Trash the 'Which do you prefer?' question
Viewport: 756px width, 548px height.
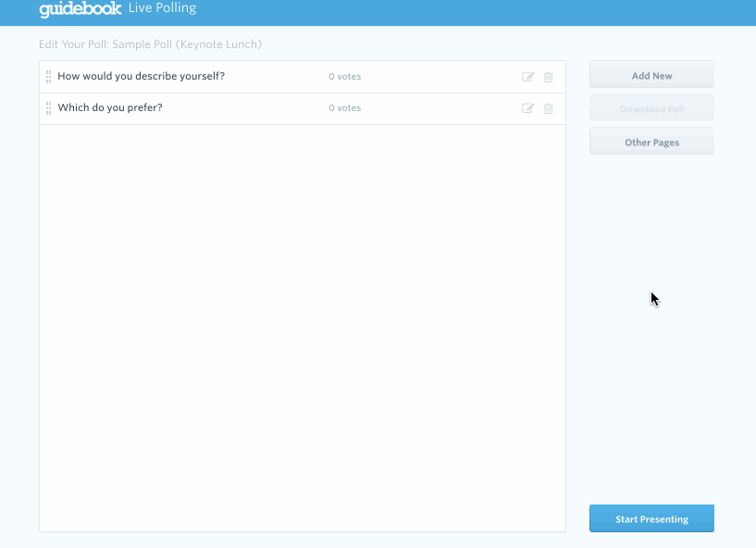548,108
